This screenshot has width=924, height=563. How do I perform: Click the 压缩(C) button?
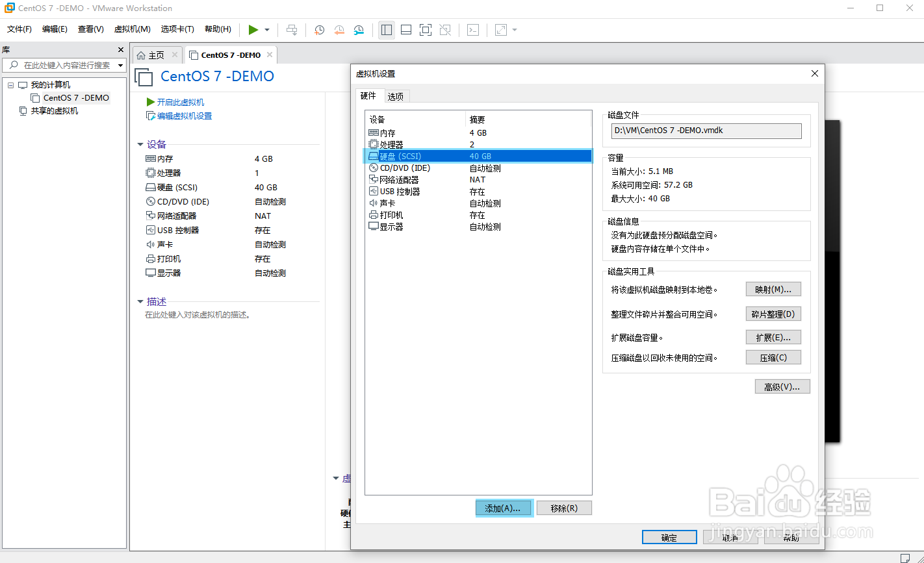tap(773, 358)
